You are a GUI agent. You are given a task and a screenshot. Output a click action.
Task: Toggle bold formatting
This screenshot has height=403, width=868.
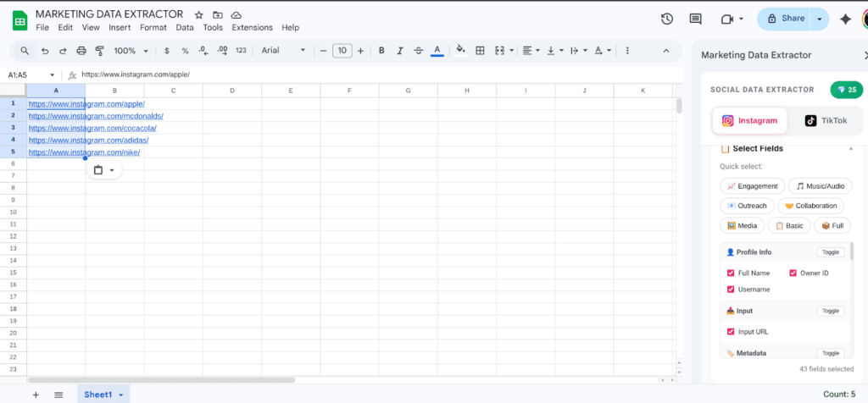381,51
